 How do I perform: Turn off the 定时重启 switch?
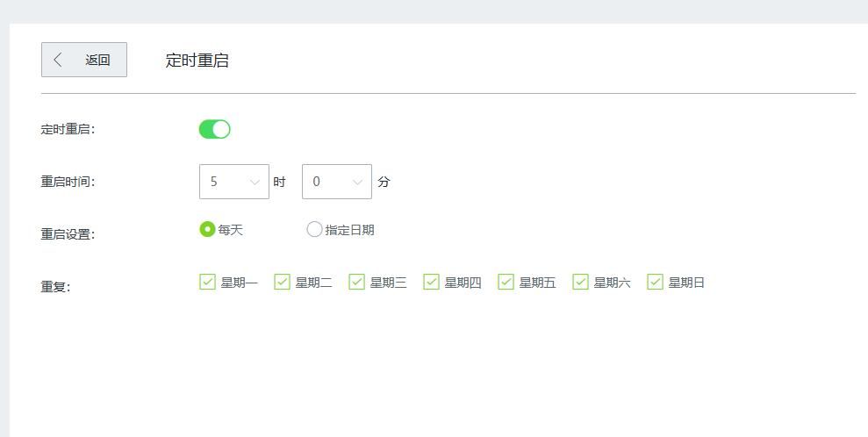[215, 130]
